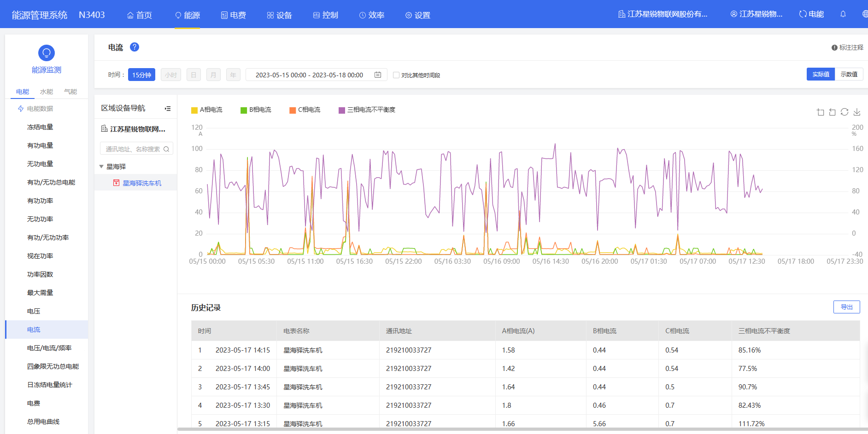The image size is (868, 434).
Task: Check the 对比其他时间段 checkbox
Action: coord(396,75)
